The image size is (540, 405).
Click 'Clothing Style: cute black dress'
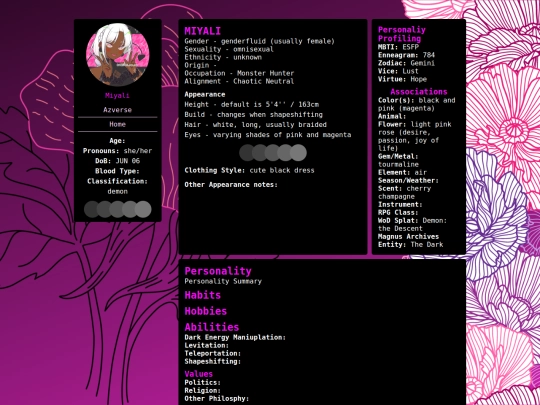coord(249,170)
